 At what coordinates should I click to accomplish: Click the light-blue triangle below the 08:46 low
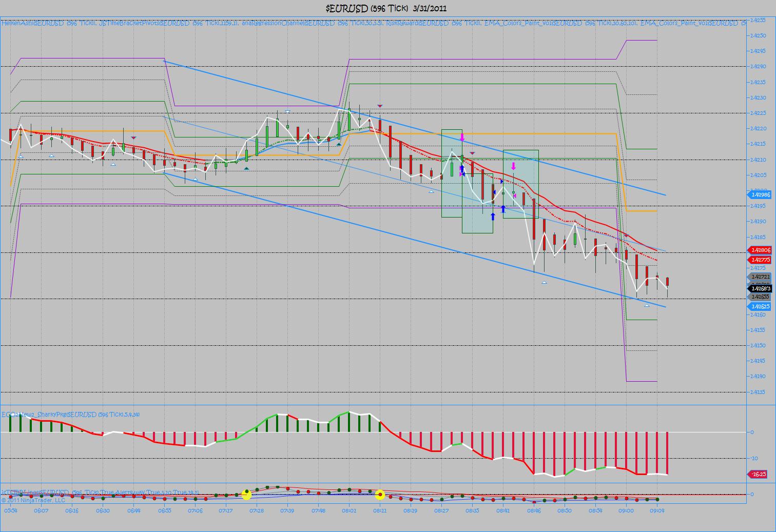tap(545, 282)
